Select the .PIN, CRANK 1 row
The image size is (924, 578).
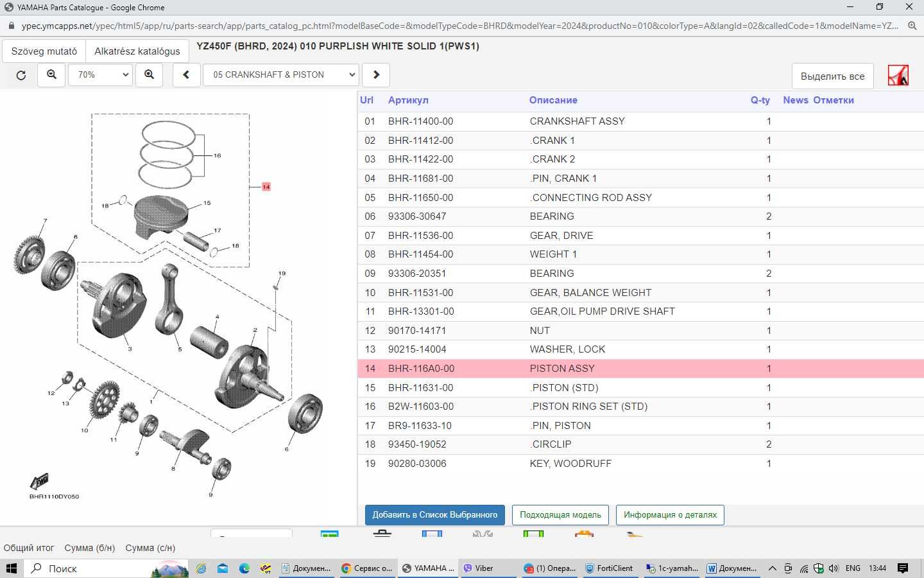click(640, 179)
